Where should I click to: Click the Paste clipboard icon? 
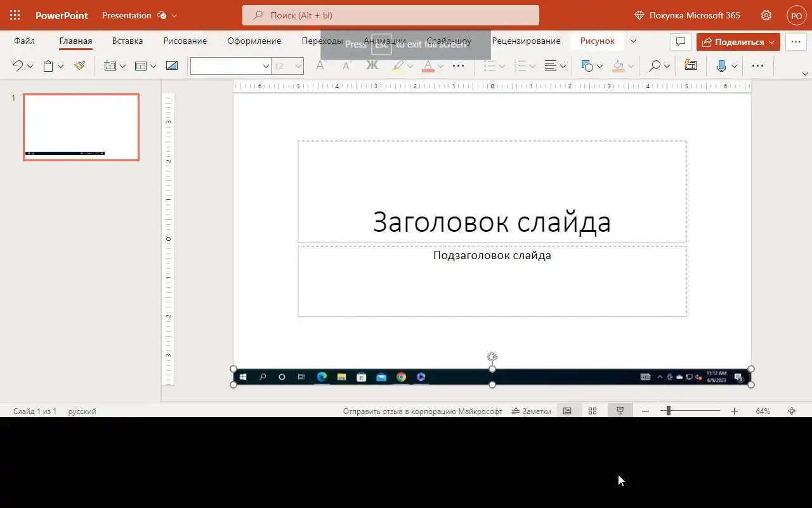(48, 65)
